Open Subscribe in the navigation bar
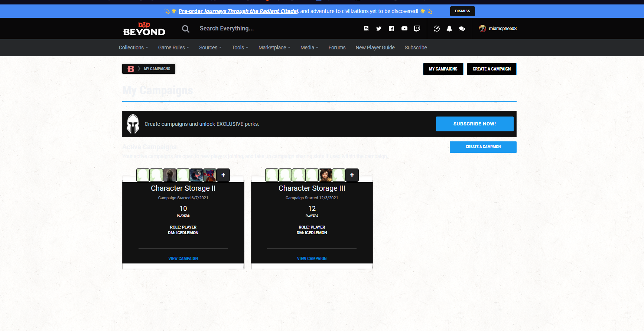This screenshot has width=644, height=331. coord(416,47)
